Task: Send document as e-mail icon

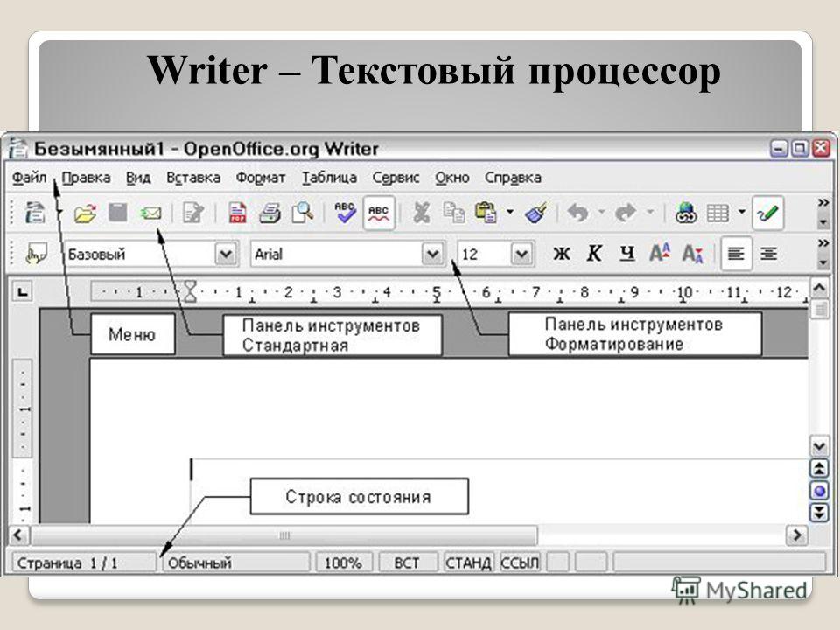Action: pos(150,213)
